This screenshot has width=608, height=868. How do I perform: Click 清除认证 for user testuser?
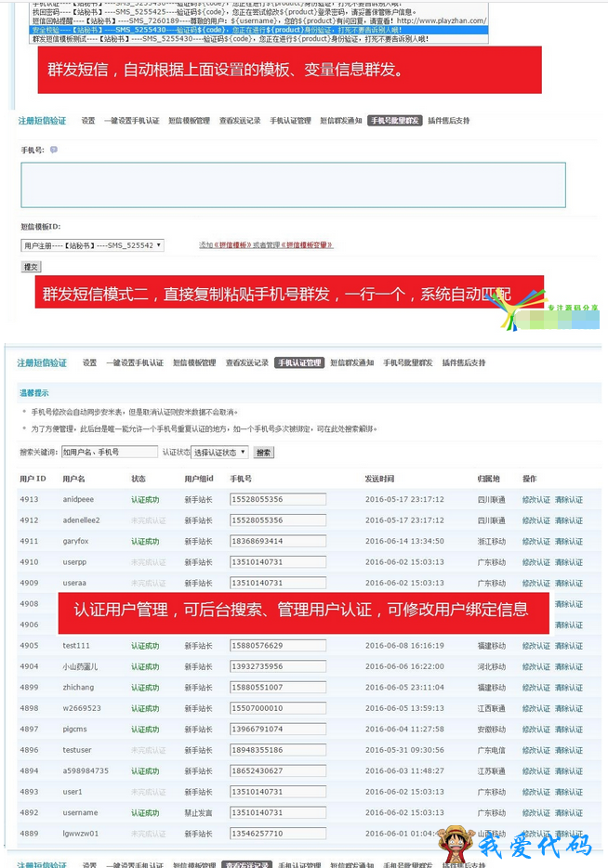coord(569,751)
